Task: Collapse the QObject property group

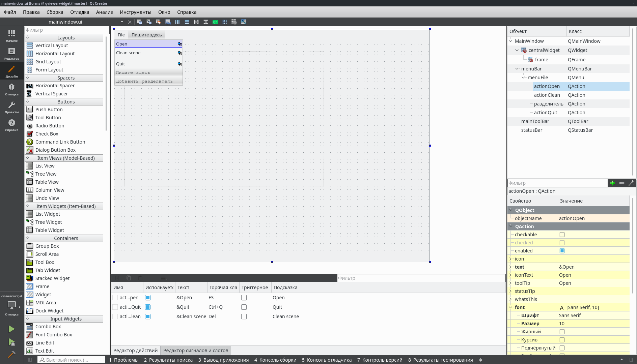Action: [x=510, y=210]
